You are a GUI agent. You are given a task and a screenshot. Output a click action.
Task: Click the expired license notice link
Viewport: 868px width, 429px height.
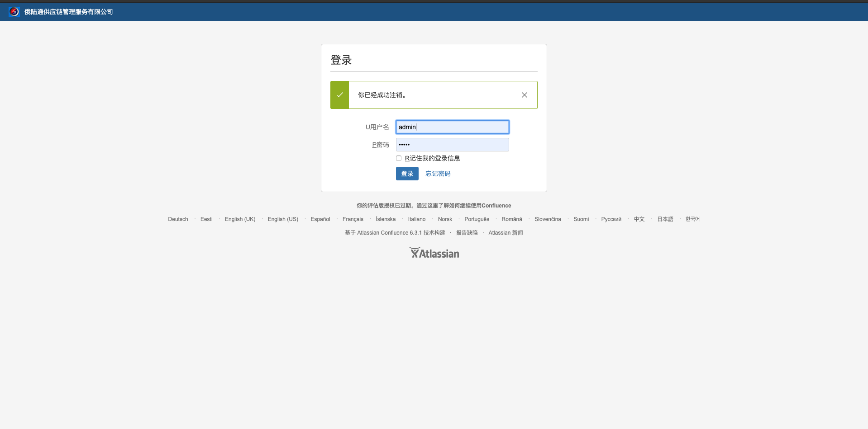point(434,206)
